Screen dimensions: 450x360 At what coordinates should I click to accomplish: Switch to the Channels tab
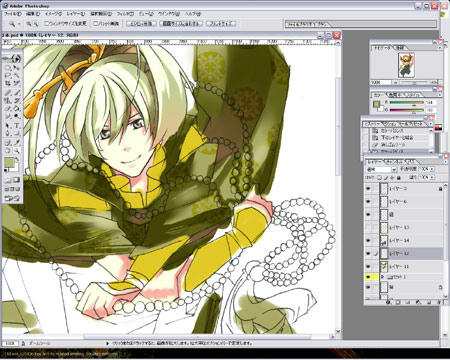(x=395, y=162)
